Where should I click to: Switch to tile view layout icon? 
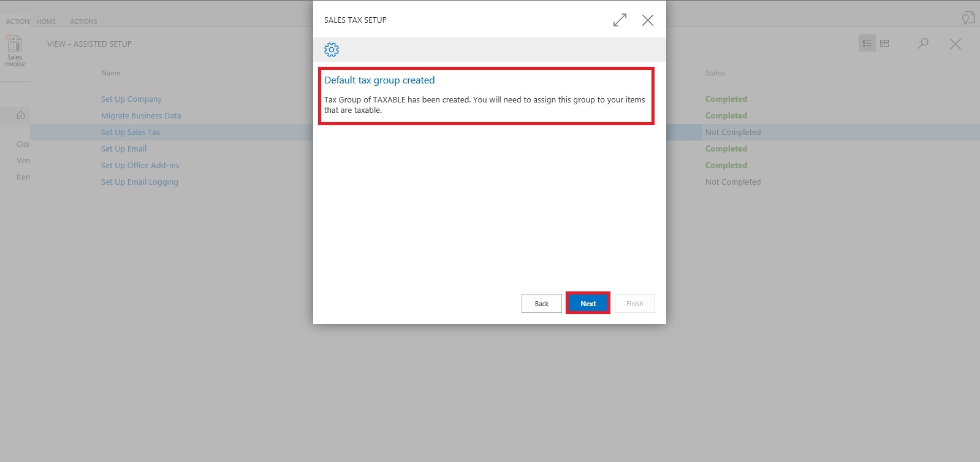pyautogui.click(x=884, y=44)
